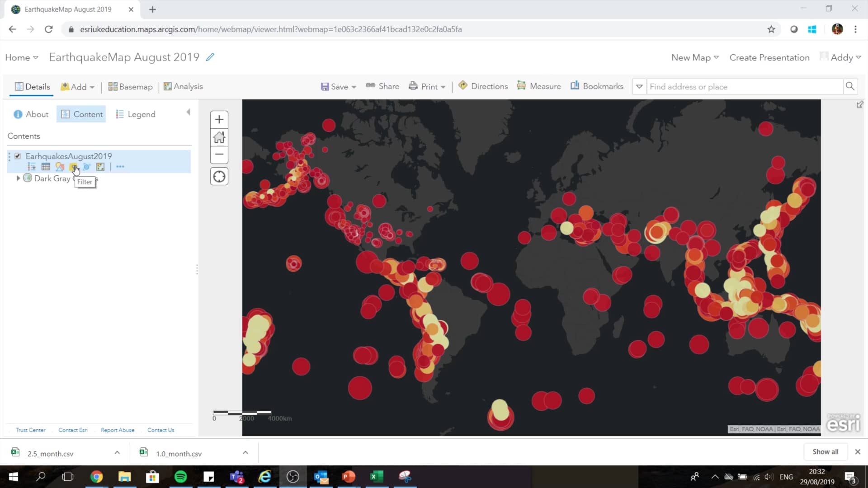Image resolution: width=868 pixels, height=488 pixels.
Task: Open Change Style for the earthquake layer
Action: click(x=60, y=167)
